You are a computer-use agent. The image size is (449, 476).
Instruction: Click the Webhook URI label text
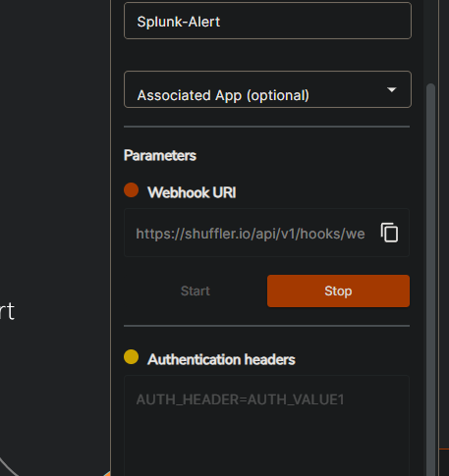click(x=192, y=192)
